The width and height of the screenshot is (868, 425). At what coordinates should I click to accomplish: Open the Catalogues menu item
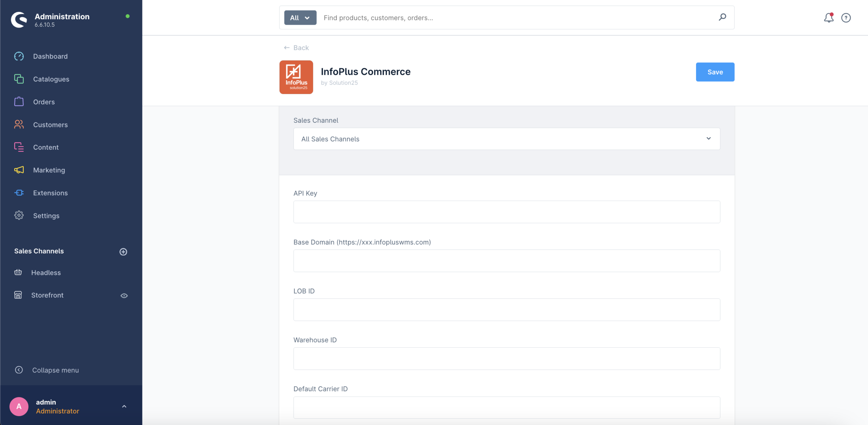tap(51, 79)
